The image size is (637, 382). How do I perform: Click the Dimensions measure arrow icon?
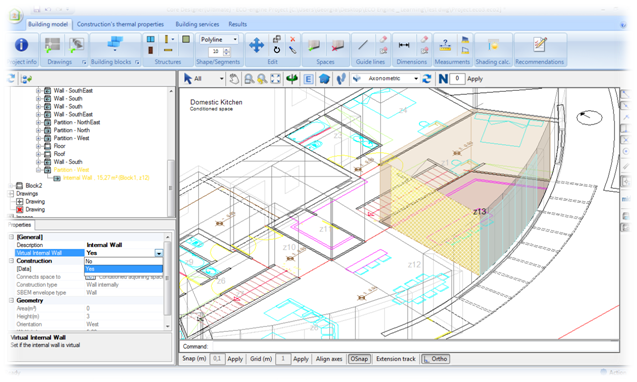tap(404, 45)
